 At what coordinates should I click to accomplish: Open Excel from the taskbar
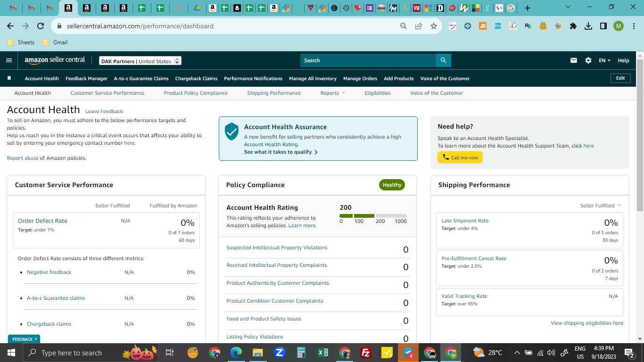pyautogui.click(x=323, y=353)
